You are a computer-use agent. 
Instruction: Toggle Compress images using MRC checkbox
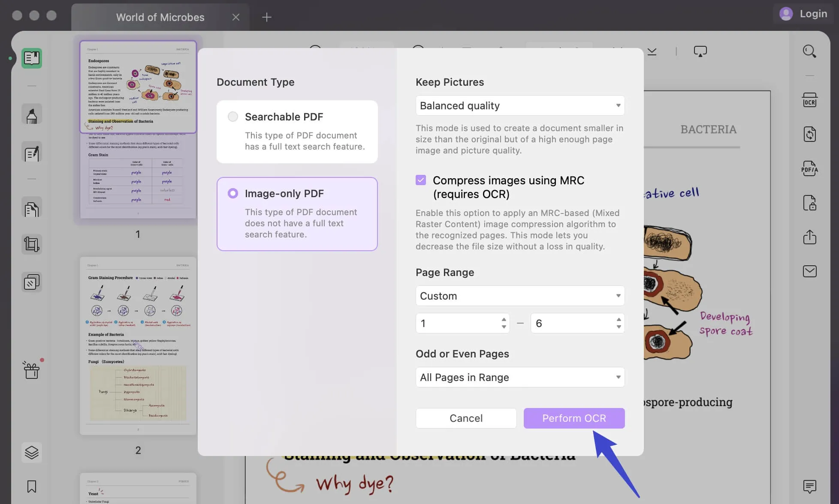(x=421, y=181)
